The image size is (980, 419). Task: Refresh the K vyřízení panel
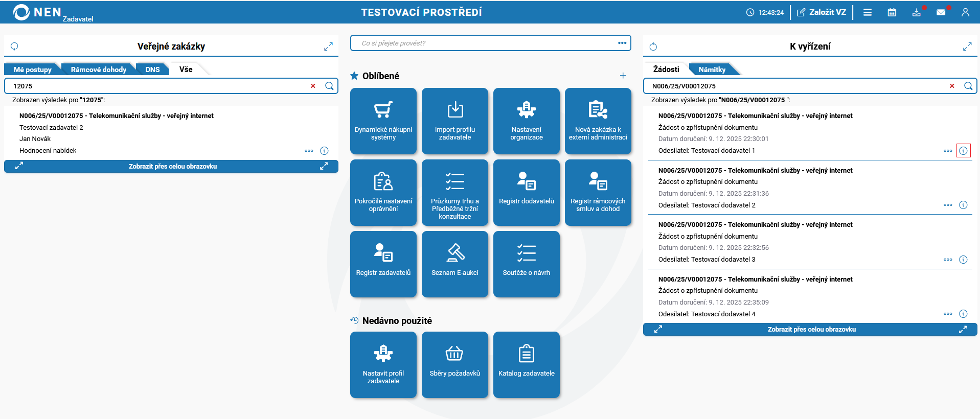(x=653, y=46)
